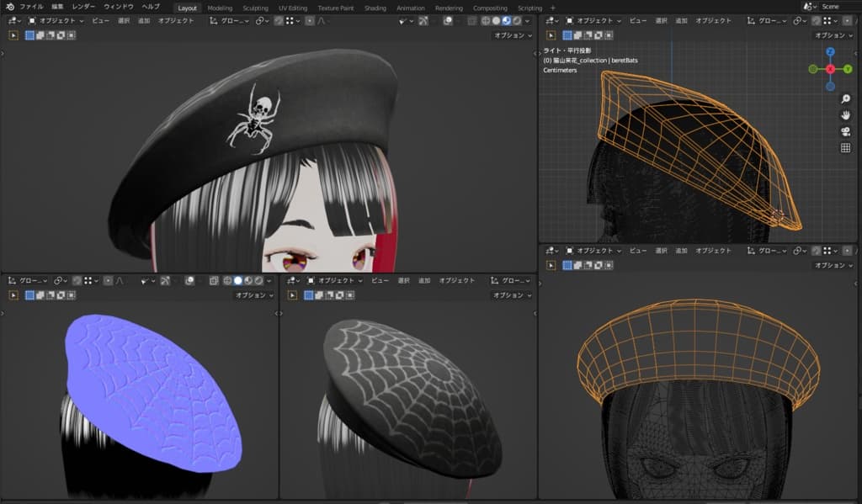Open the オプション dropdown in top-right viewport
This screenshot has height=504, width=862.
(x=833, y=35)
